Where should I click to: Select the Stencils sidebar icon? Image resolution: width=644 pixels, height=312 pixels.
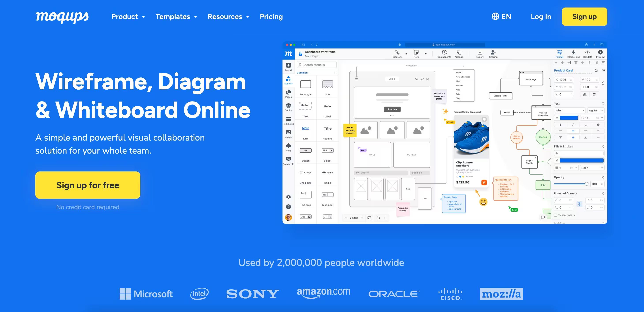[x=288, y=80]
